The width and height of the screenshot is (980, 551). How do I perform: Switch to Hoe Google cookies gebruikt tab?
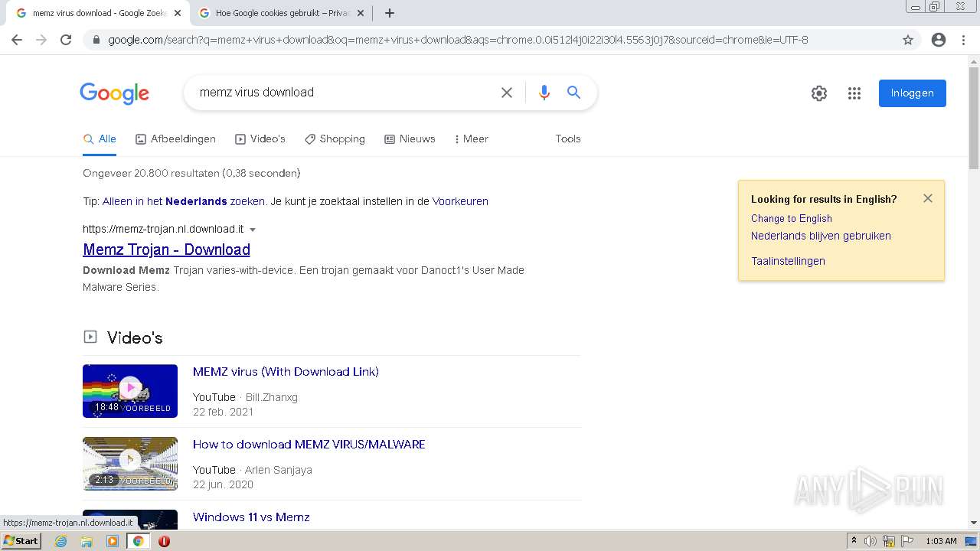pos(280,13)
